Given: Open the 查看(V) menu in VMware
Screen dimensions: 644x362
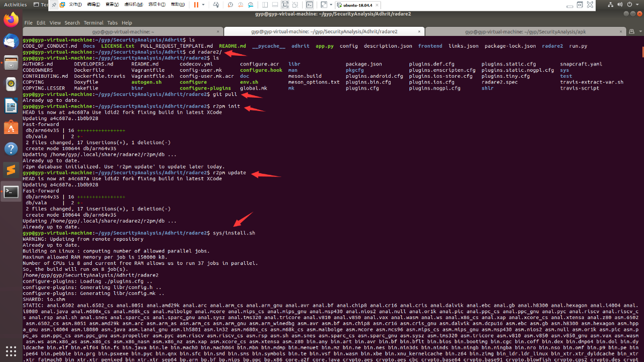Looking at the screenshot, I should click(x=112, y=4).
